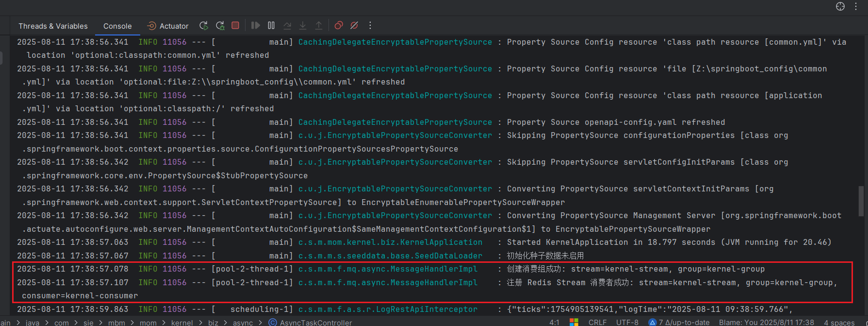
Task: Change the UTF-8 file encoding in status bar
Action: click(627, 322)
